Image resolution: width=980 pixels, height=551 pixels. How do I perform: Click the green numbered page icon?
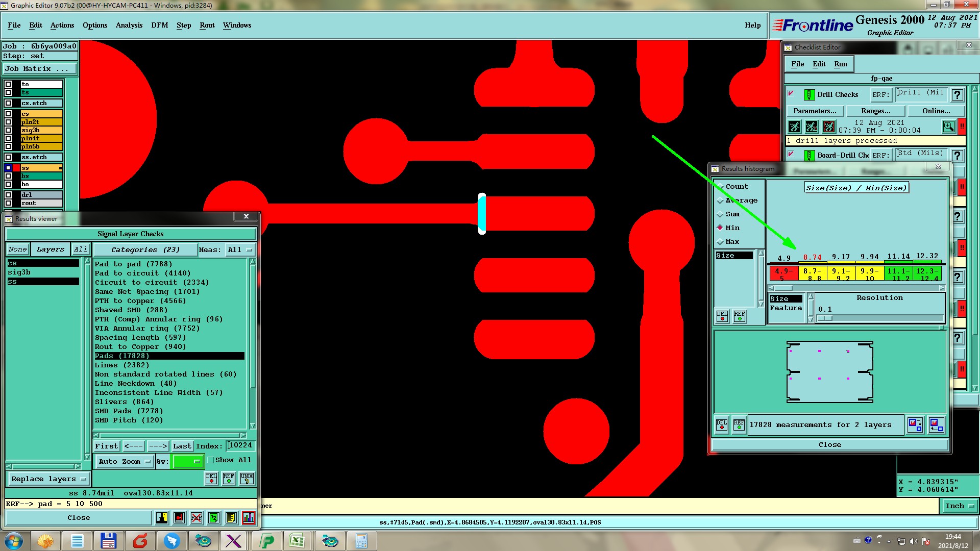click(214, 518)
